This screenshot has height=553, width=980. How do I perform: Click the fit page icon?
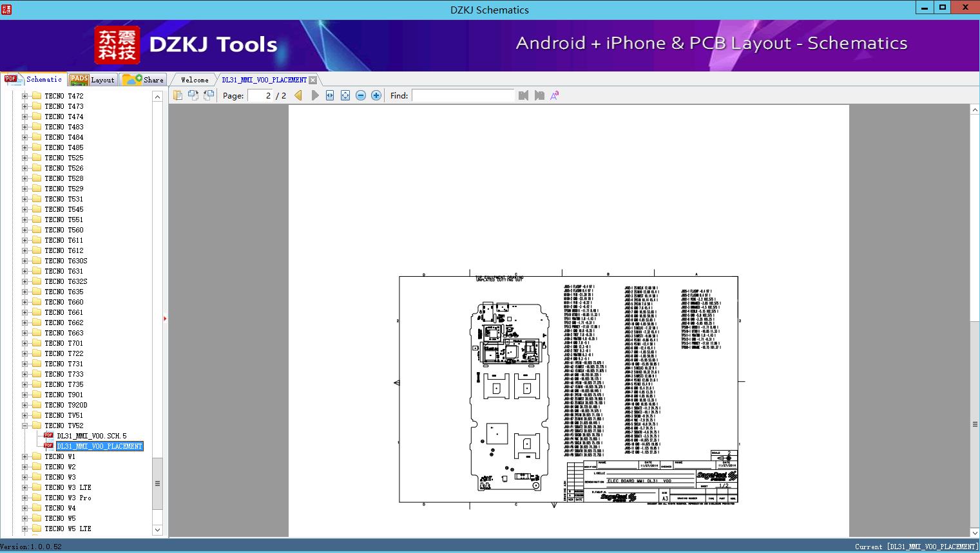(x=345, y=95)
